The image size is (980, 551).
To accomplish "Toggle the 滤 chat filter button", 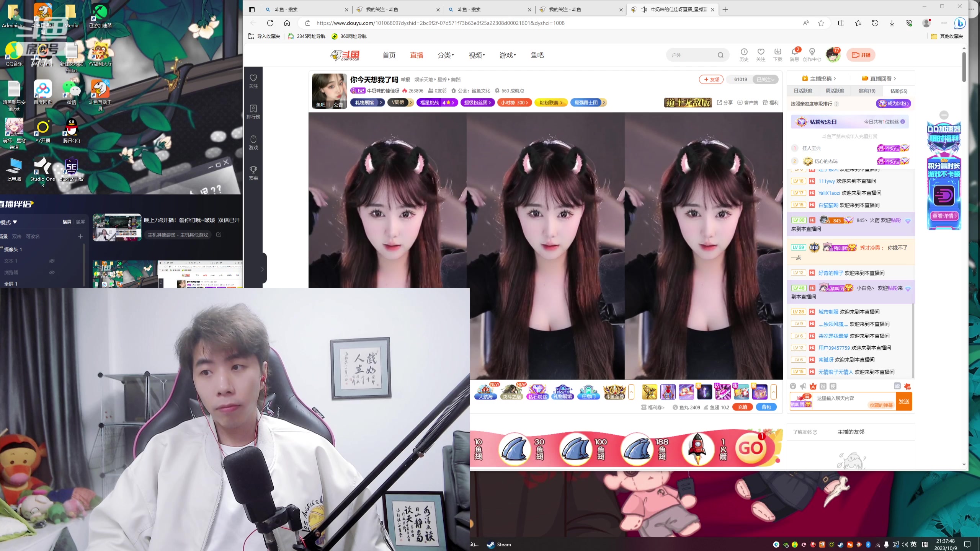I will tap(897, 386).
